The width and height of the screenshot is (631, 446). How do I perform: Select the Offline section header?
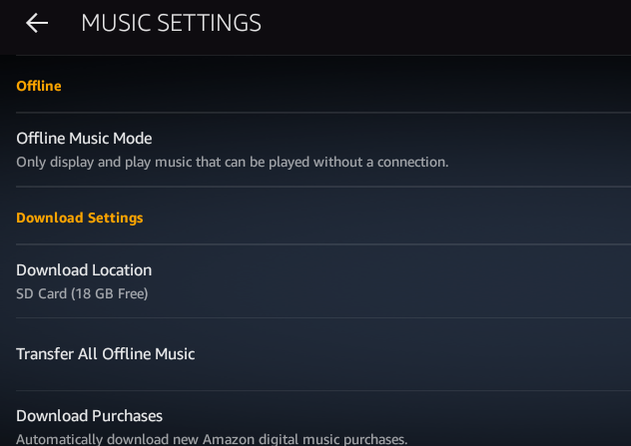pyautogui.click(x=39, y=86)
